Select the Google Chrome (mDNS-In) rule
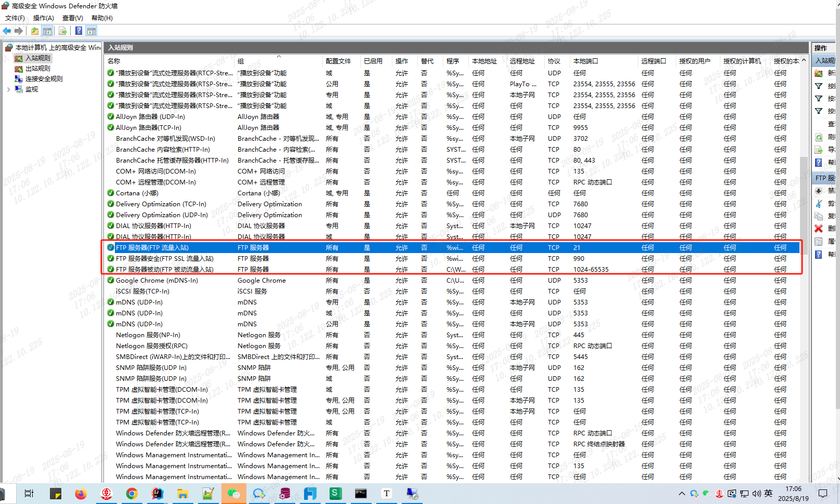Image resolution: width=840 pixels, height=504 pixels. 451,281
